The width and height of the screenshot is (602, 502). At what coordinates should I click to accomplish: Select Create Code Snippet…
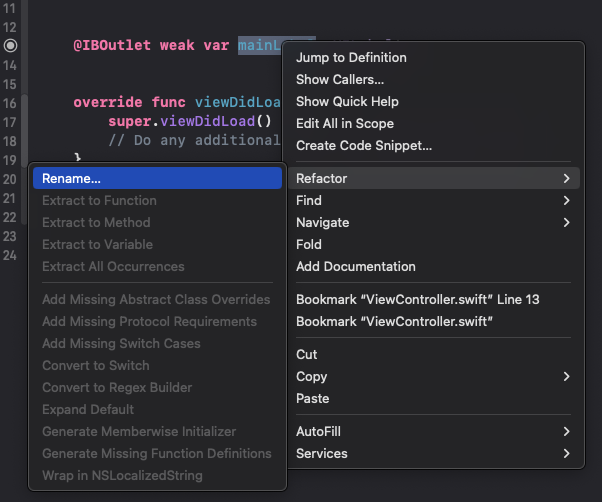coord(364,146)
